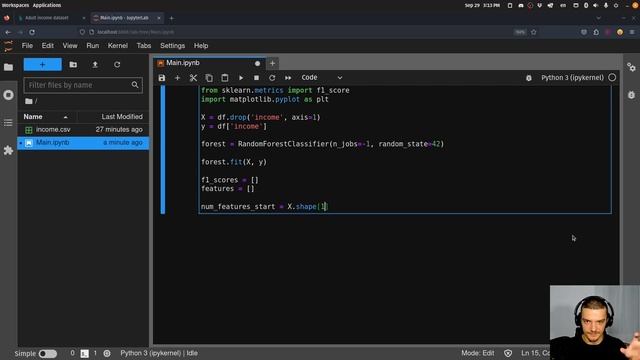Open the Tabs menu
The image size is (640, 360).
pos(144,46)
